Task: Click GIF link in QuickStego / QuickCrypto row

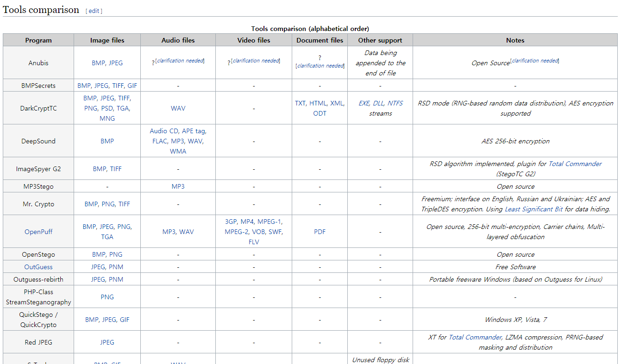Action: tap(125, 320)
